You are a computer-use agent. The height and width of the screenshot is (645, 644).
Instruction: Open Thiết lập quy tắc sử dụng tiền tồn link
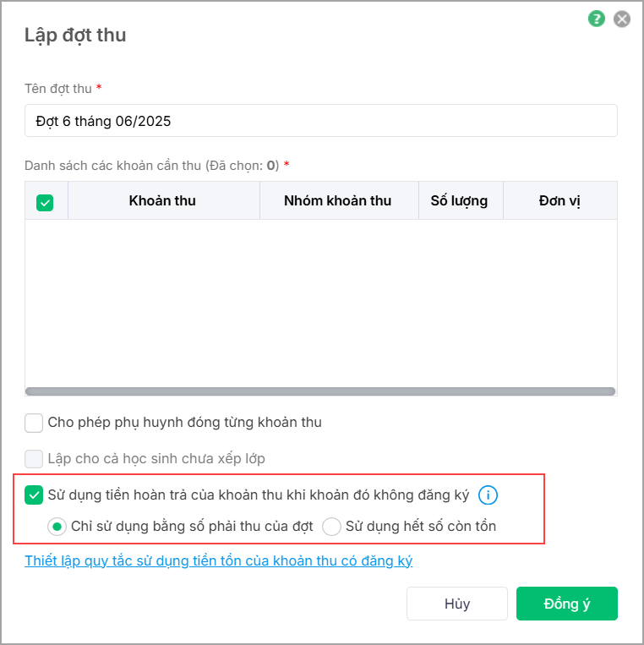click(x=218, y=560)
